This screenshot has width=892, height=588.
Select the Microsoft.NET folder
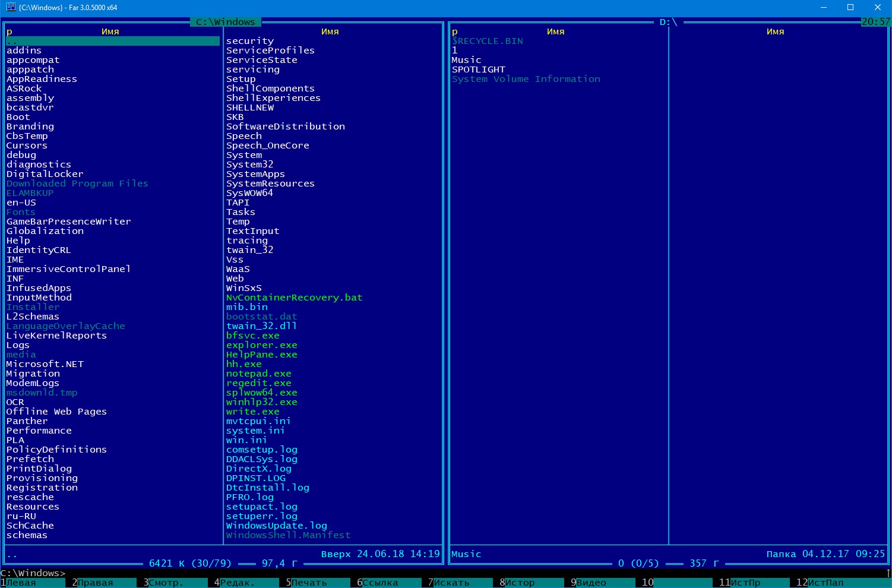click(45, 364)
